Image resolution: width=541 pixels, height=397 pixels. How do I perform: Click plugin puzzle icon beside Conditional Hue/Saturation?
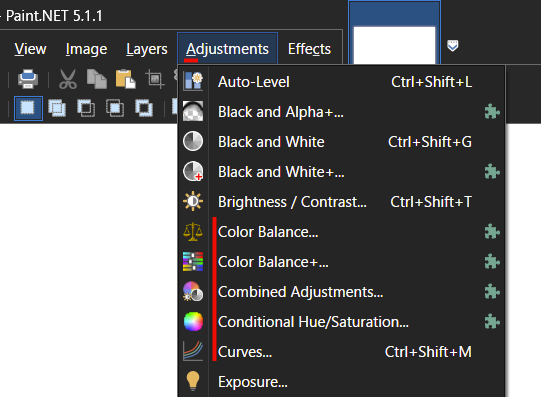(x=492, y=322)
